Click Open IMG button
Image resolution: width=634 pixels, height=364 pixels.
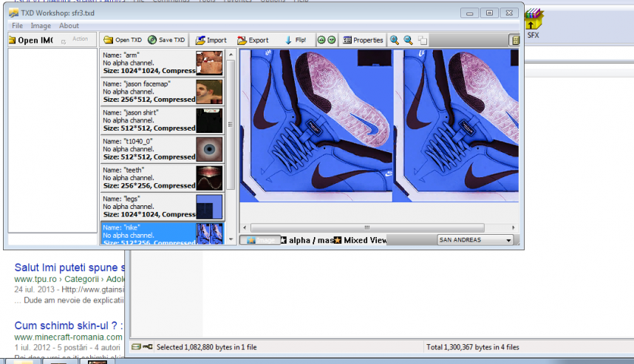click(31, 40)
